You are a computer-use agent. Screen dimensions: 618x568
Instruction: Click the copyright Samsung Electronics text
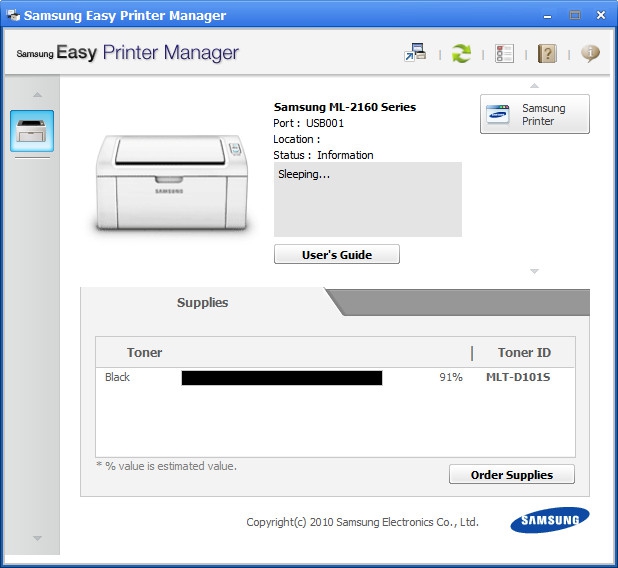click(x=362, y=522)
